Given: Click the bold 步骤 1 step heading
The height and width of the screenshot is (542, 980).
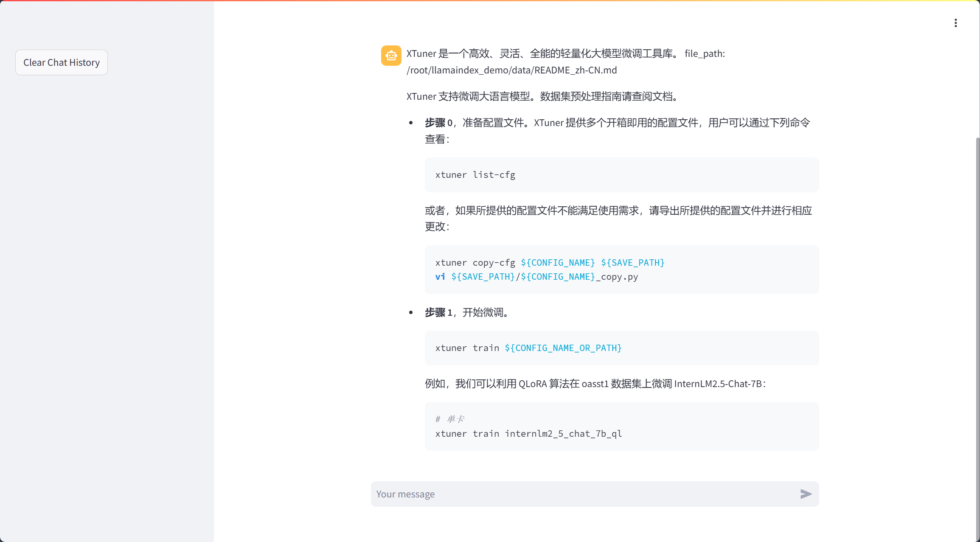Looking at the screenshot, I should (438, 313).
